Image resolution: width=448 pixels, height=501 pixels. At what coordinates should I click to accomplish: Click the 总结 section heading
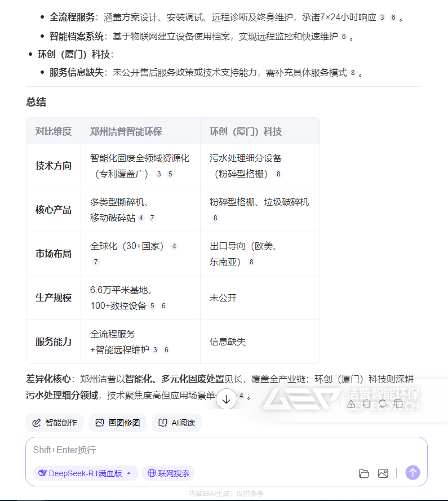click(x=36, y=102)
